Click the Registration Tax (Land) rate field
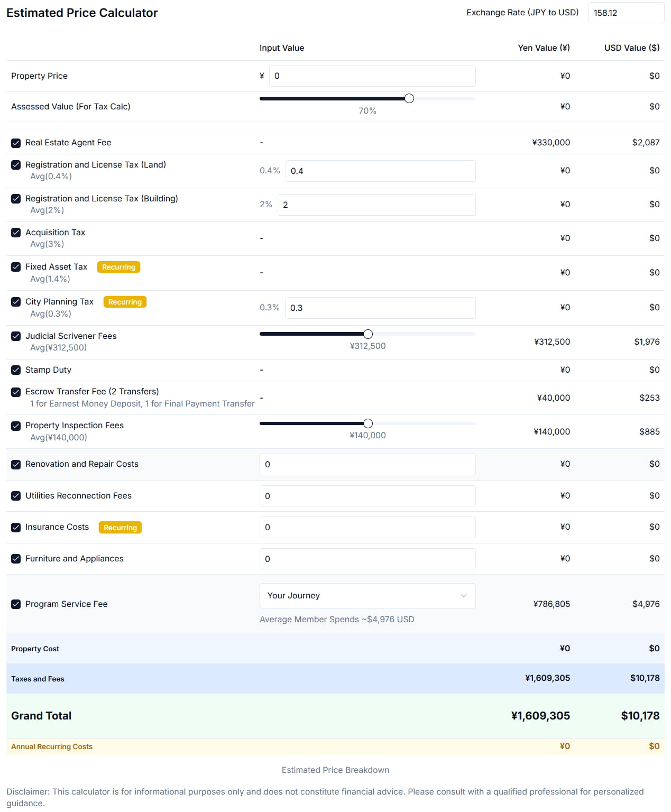This screenshot has width=671, height=812. (380, 171)
